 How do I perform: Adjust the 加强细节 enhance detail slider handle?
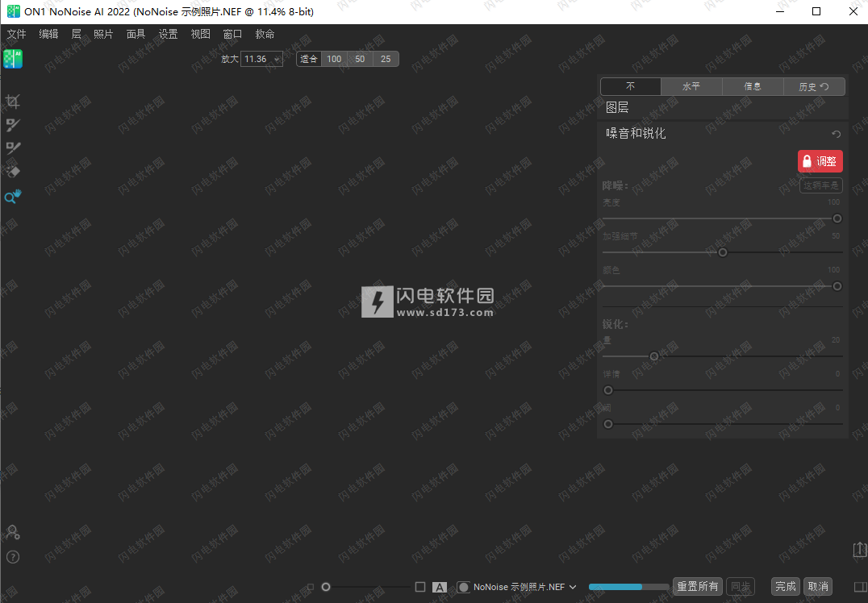(723, 252)
